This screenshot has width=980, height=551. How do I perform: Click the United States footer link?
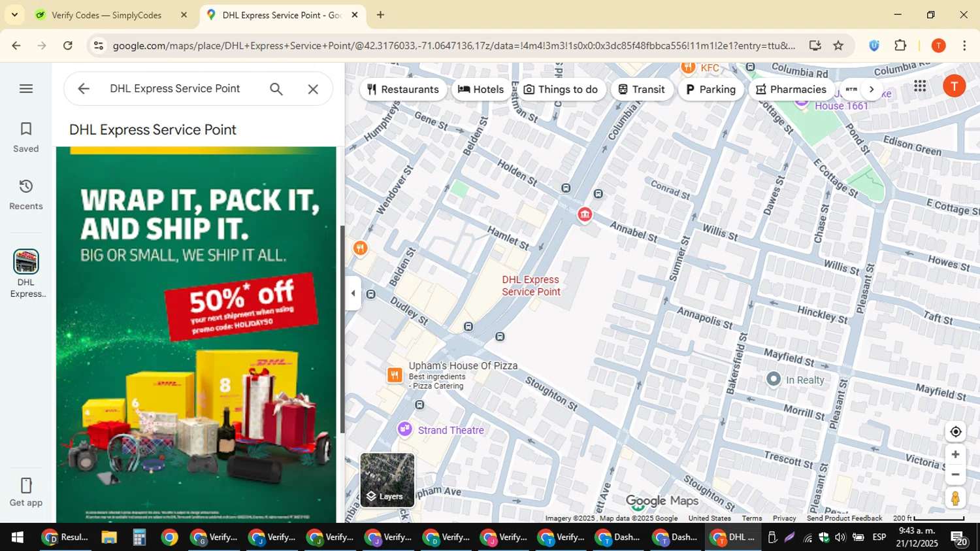click(x=710, y=518)
